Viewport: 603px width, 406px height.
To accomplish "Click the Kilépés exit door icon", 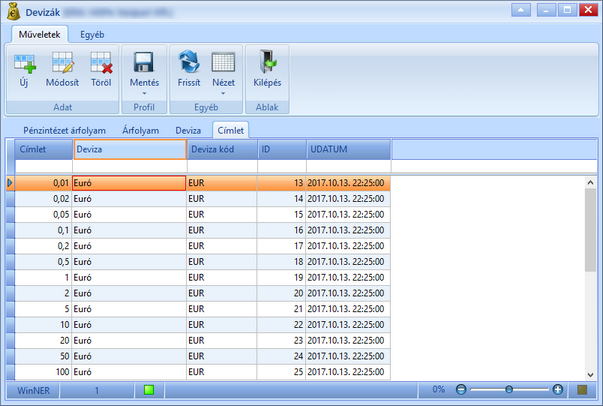I will 267,62.
